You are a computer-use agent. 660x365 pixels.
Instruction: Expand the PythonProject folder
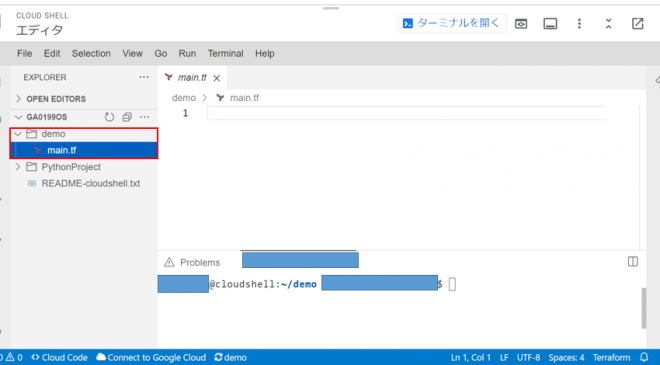84,167
